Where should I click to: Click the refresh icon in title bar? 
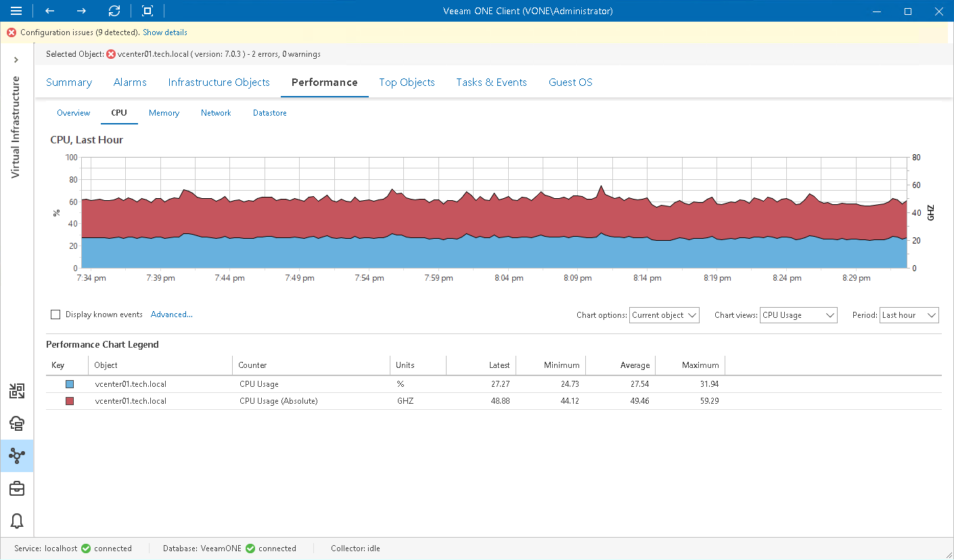(114, 11)
